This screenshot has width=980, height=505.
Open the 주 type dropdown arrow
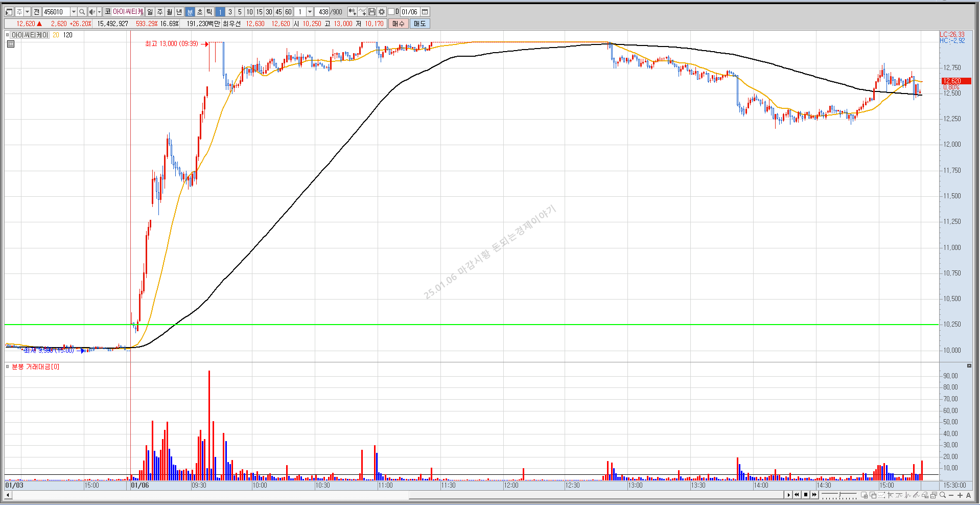click(x=28, y=12)
